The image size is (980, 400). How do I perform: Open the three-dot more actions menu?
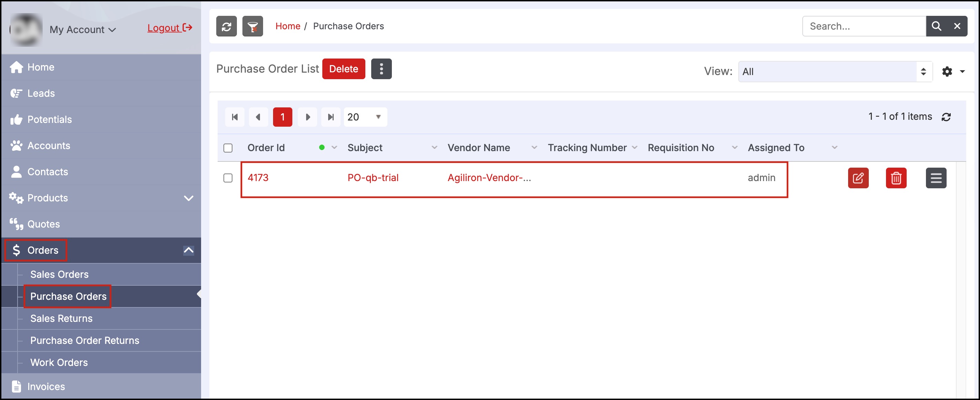click(381, 69)
